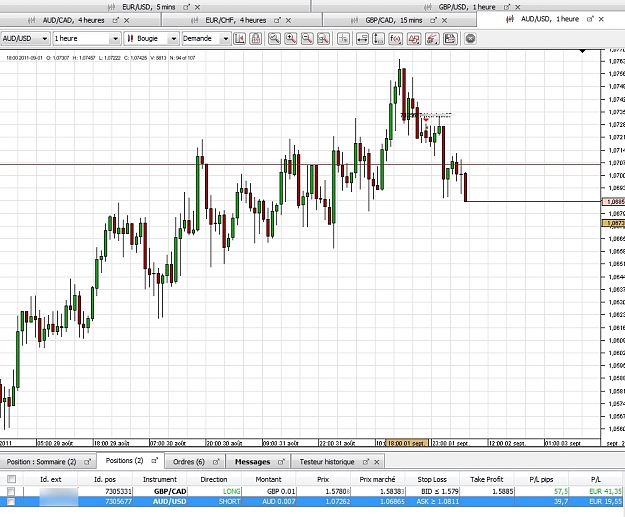Click the EUR 41,35 profit cell
This screenshot has width=625, height=517.
pyautogui.click(x=597, y=491)
